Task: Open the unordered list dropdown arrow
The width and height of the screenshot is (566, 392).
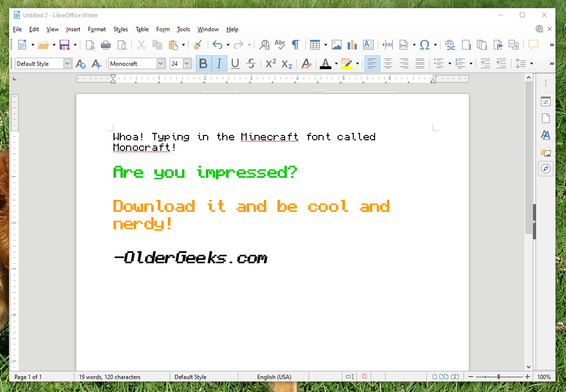Action: click(450, 64)
